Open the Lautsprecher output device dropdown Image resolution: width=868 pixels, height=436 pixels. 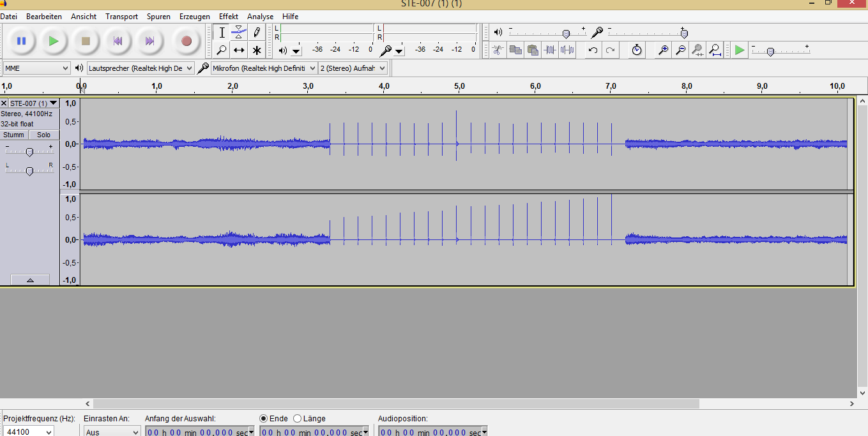coord(141,68)
